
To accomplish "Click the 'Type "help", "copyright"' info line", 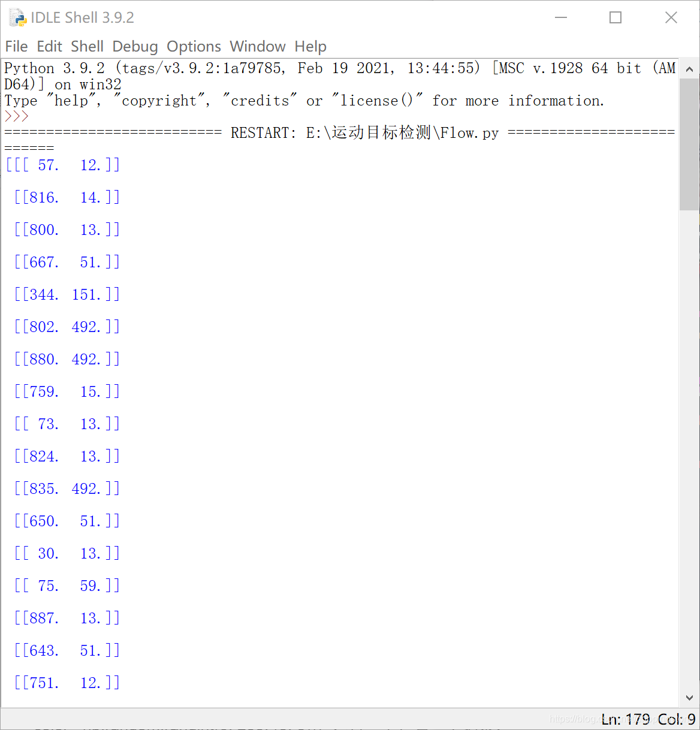I will (304, 101).
